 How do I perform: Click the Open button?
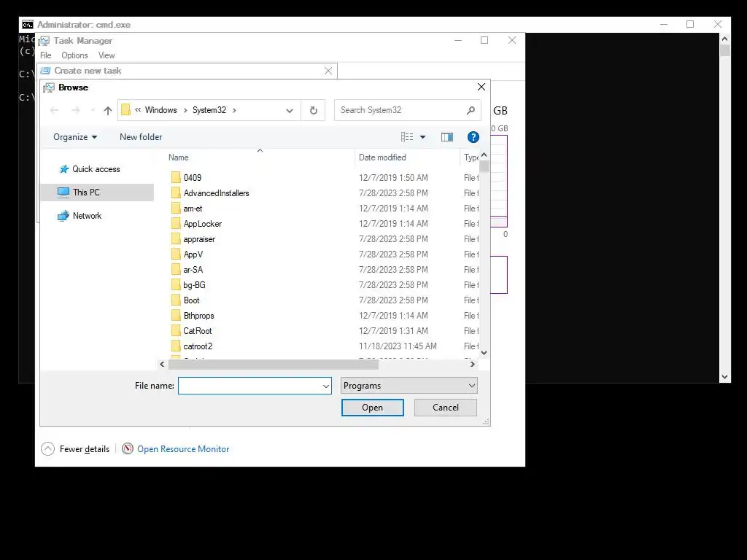coord(373,408)
